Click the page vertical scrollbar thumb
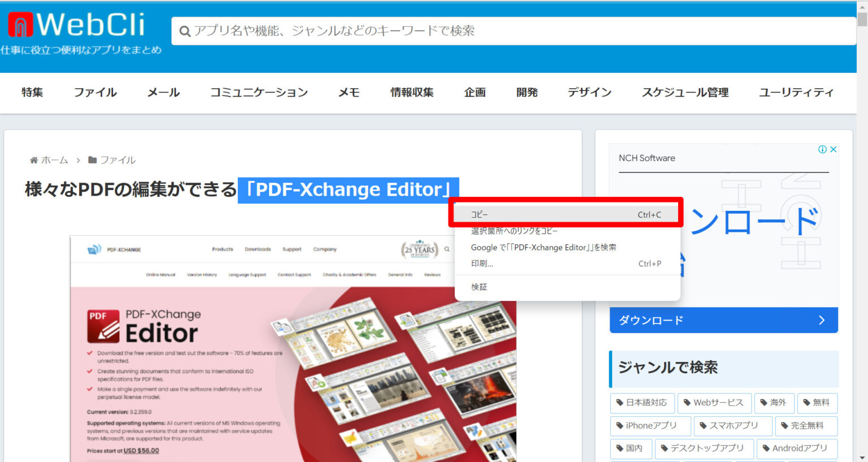Viewport: 868px width, 462px height. click(x=862, y=19)
